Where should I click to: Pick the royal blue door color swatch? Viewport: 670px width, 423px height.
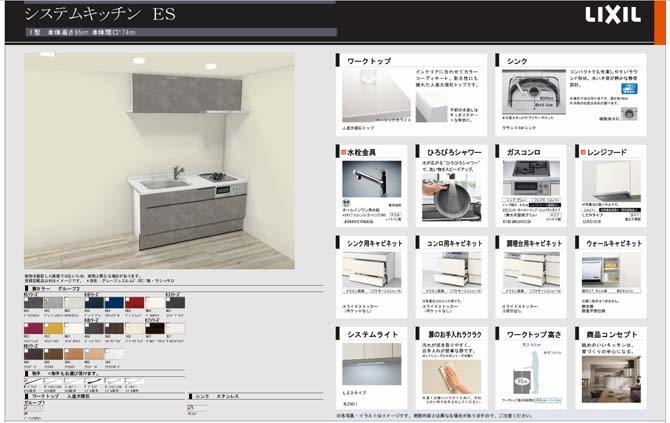tap(115, 303)
